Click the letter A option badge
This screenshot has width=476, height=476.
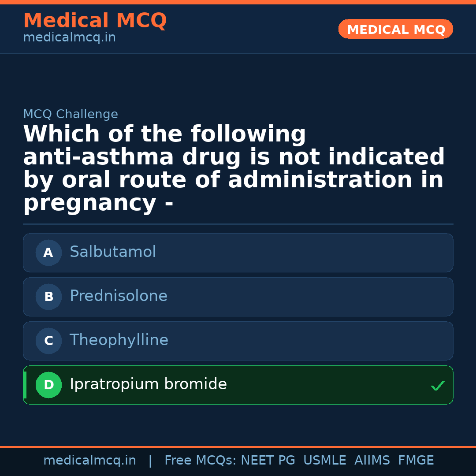48,253
